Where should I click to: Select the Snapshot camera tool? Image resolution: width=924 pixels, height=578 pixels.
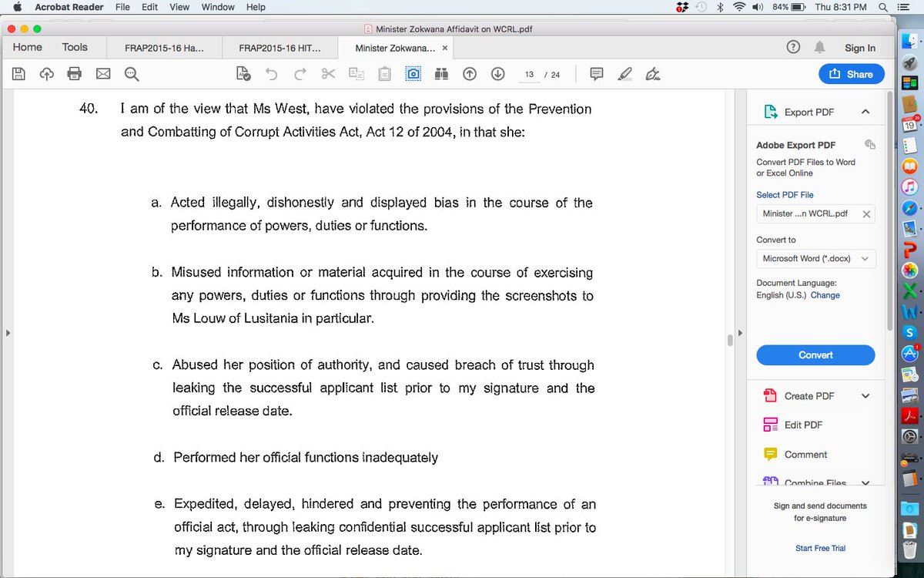(413, 74)
